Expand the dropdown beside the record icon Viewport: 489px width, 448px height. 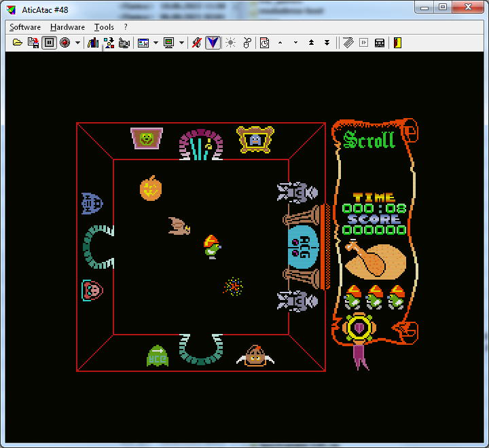pos(77,43)
